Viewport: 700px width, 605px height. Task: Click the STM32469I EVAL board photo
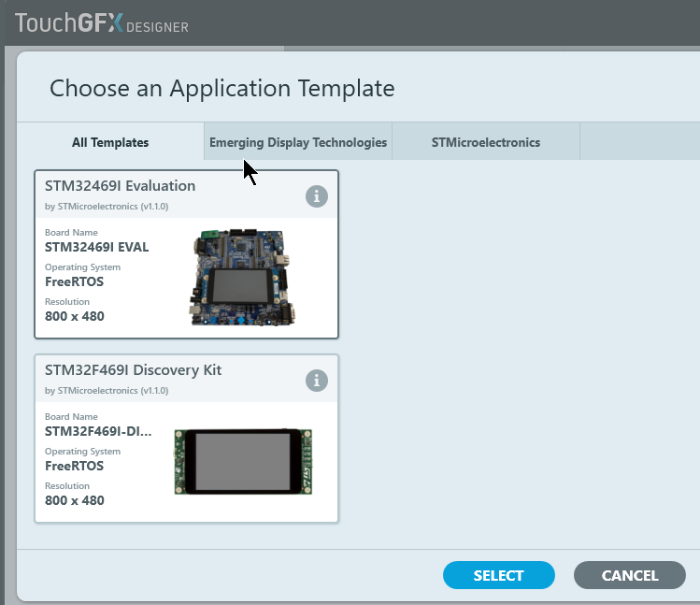[241, 277]
